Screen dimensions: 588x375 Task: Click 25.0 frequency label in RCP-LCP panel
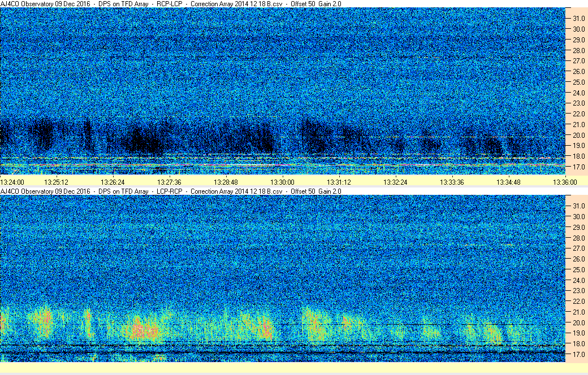coord(578,82)
